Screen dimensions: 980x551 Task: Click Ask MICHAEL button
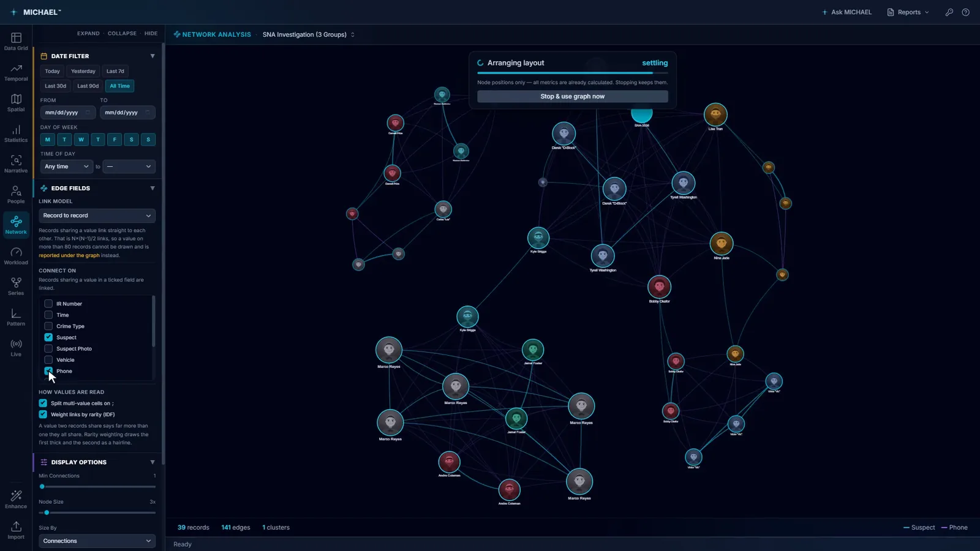(847, 12)
